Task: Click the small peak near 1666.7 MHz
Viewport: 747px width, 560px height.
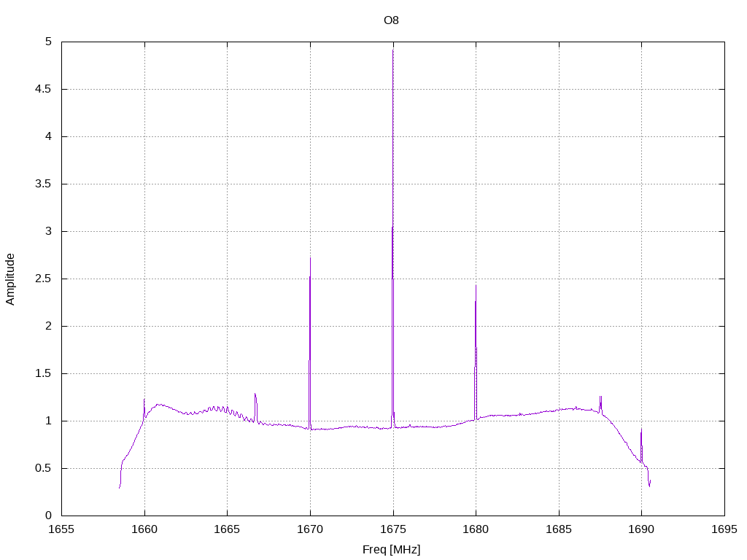Action: click(x=256, y=408)
